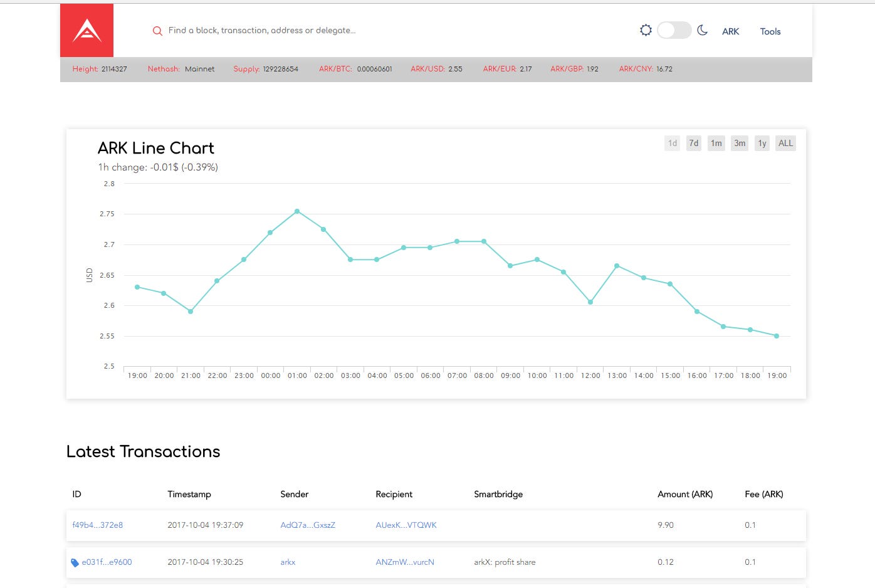
Task: Select the 7d chart range
Action: click(x=694, y=143)
